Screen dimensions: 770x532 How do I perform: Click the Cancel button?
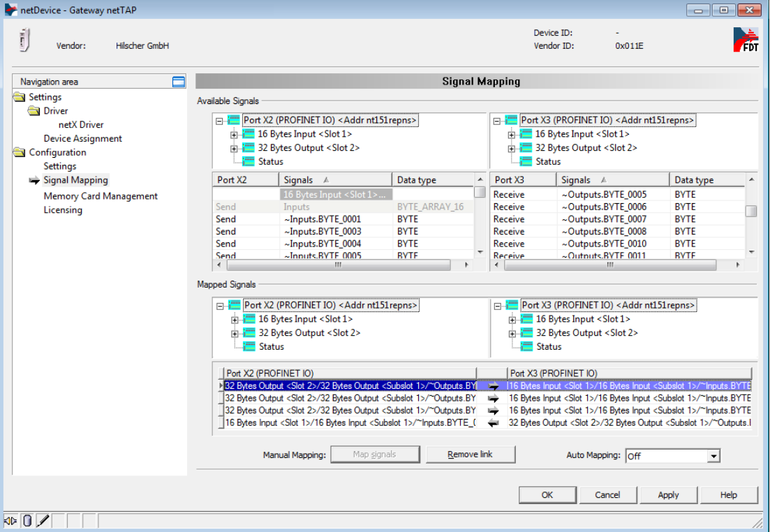click(x=607, y=495)
